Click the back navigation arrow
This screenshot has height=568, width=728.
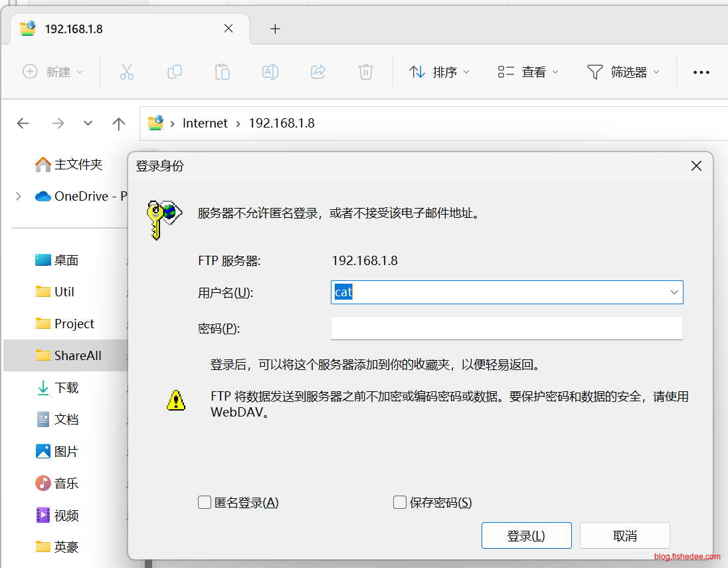[23, 123]
